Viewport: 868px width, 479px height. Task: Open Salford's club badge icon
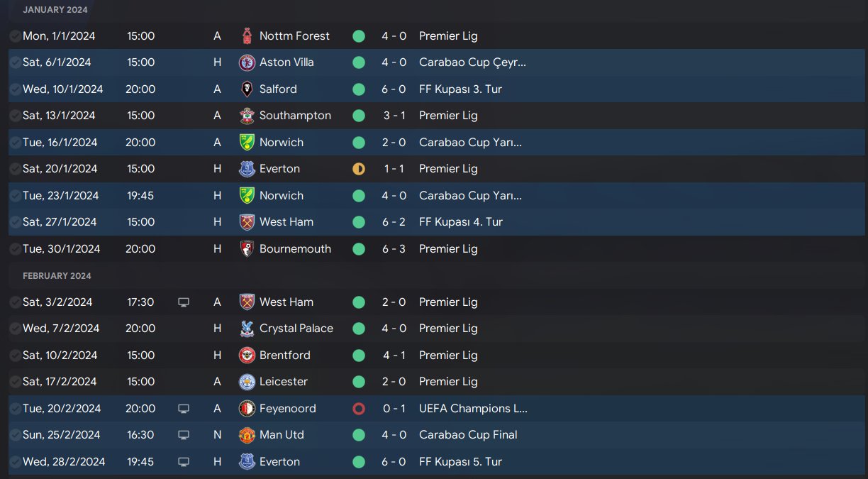247,89
